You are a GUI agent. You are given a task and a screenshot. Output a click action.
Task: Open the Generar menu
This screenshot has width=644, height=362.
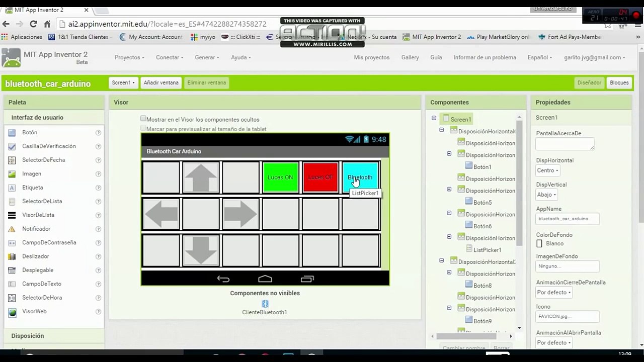pos(207,57)
